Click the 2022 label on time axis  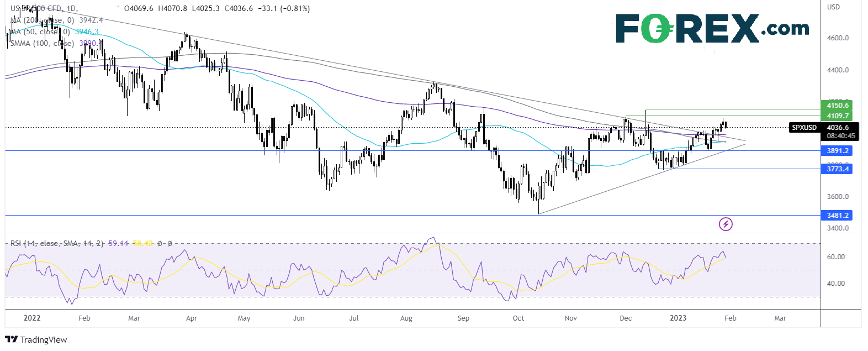pos(33,318)
